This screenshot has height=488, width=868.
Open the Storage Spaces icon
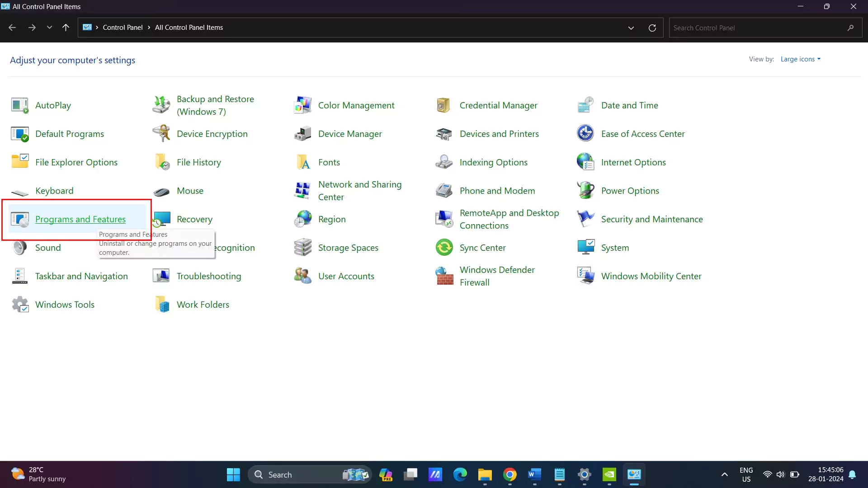coord(302,248)
